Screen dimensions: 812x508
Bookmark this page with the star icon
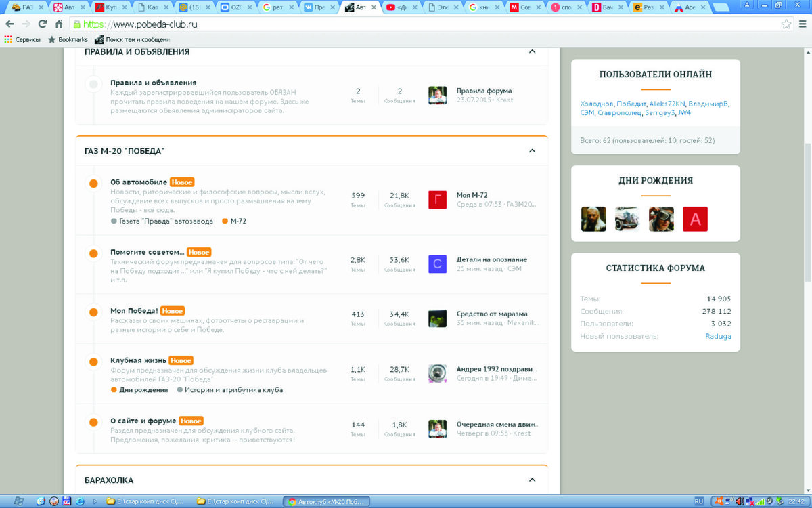786,24
